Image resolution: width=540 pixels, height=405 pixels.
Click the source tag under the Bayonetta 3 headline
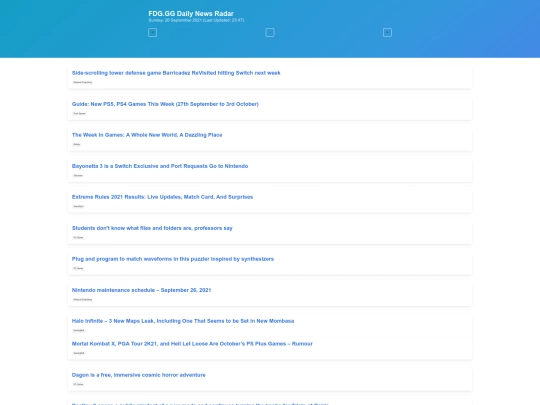(78, 175)
